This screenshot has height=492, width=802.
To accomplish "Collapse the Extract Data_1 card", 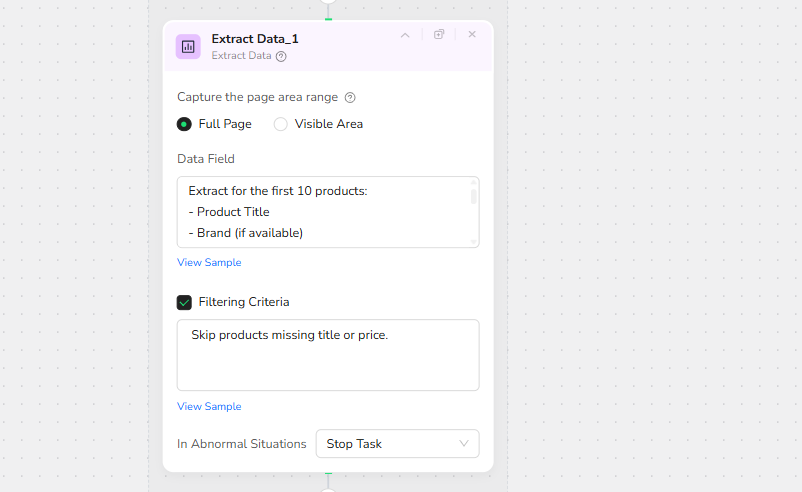I will point(405,34).
